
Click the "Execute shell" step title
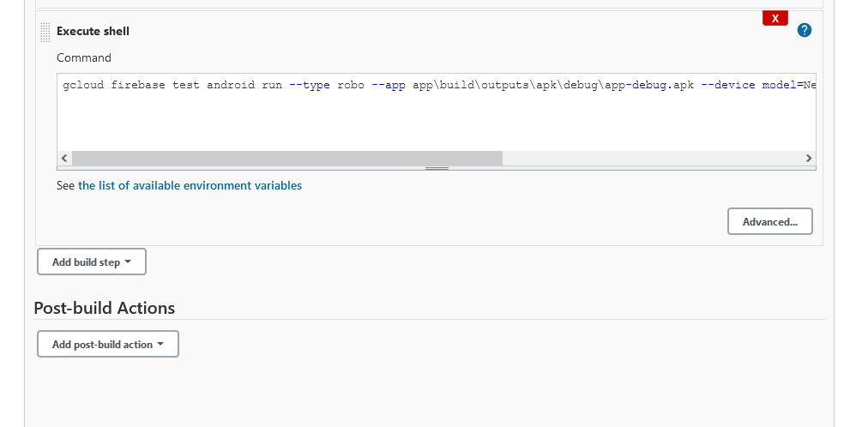click(93, 31)
